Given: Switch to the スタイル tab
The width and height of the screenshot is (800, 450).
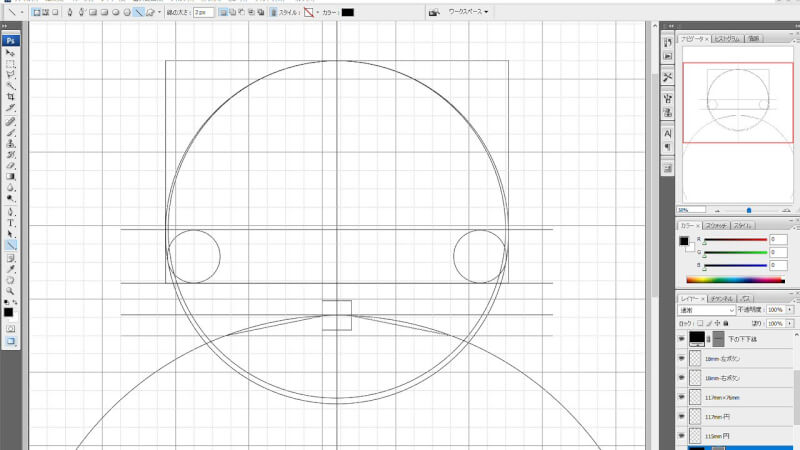Looking at the screenshot, I should coord(742,226).
